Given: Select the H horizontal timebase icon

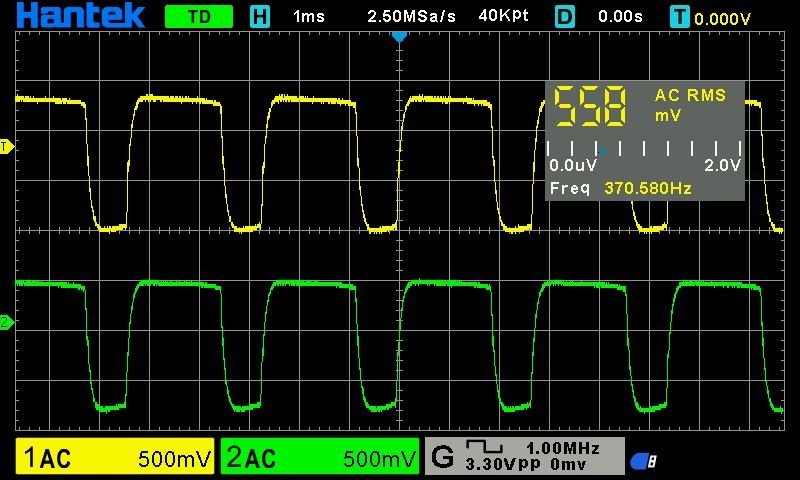Looking at the screenshot, I should click(x=260, y=16).
